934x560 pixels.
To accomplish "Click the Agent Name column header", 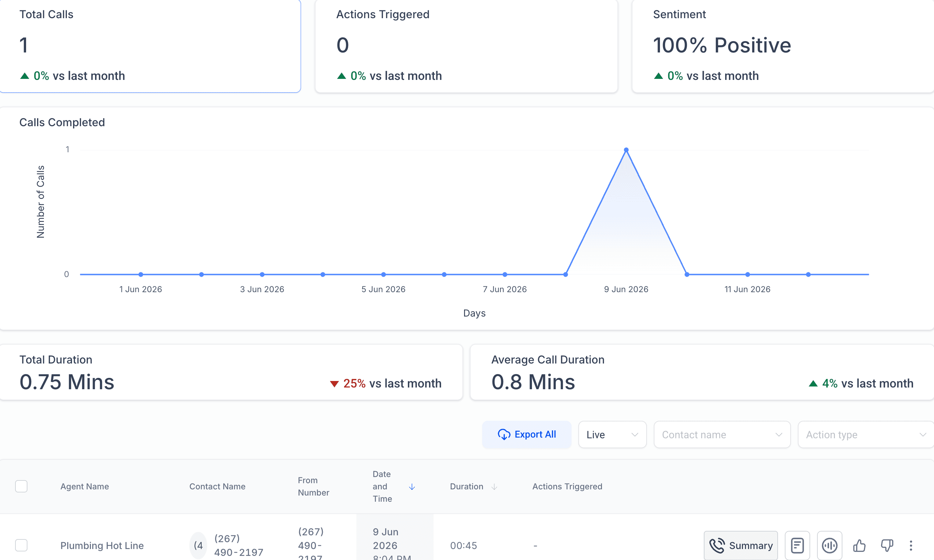I will click(x=84, y=486).
